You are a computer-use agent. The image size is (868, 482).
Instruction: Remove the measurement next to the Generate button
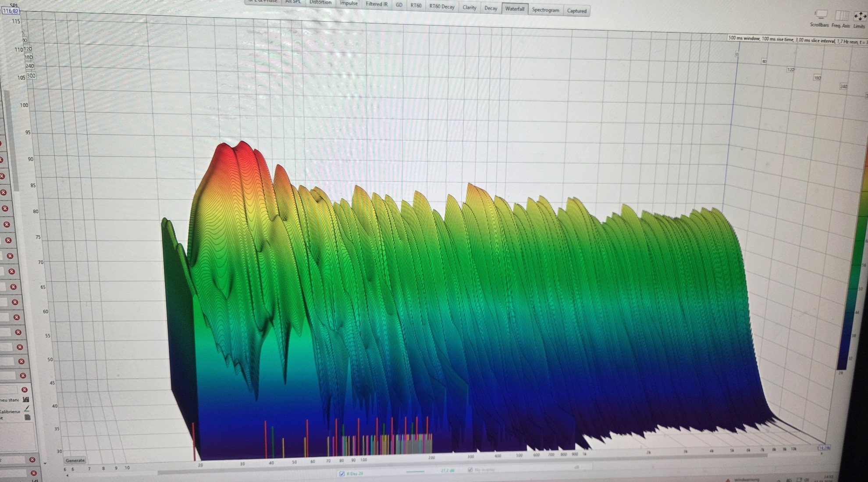click(x=32, y=460)
